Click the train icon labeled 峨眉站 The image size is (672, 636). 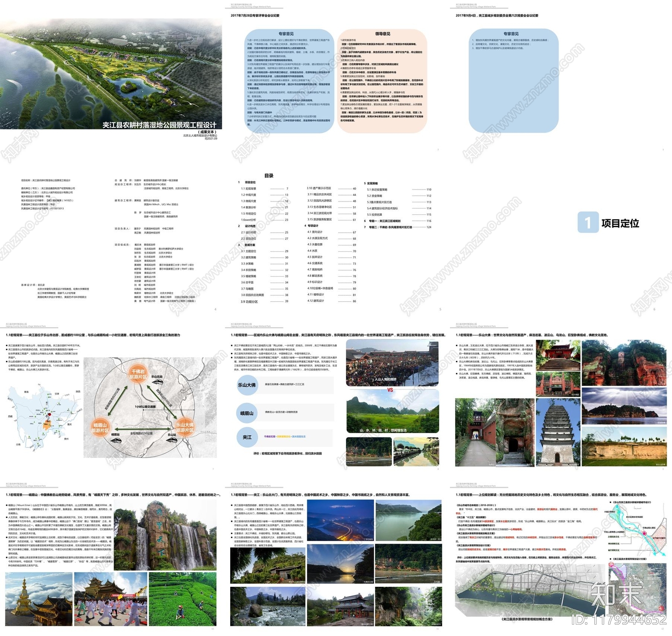click(x=115, y=440)
